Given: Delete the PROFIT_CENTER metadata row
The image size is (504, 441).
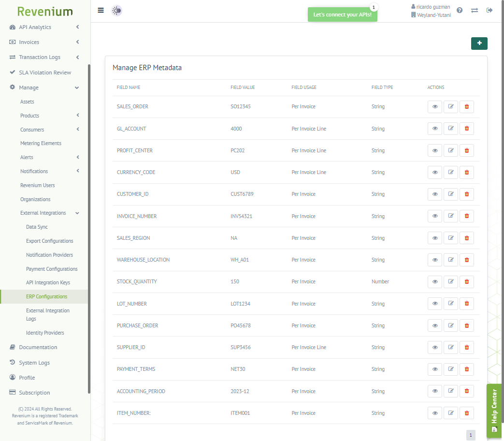Looking at the screenshot, I should click(466, 150).
